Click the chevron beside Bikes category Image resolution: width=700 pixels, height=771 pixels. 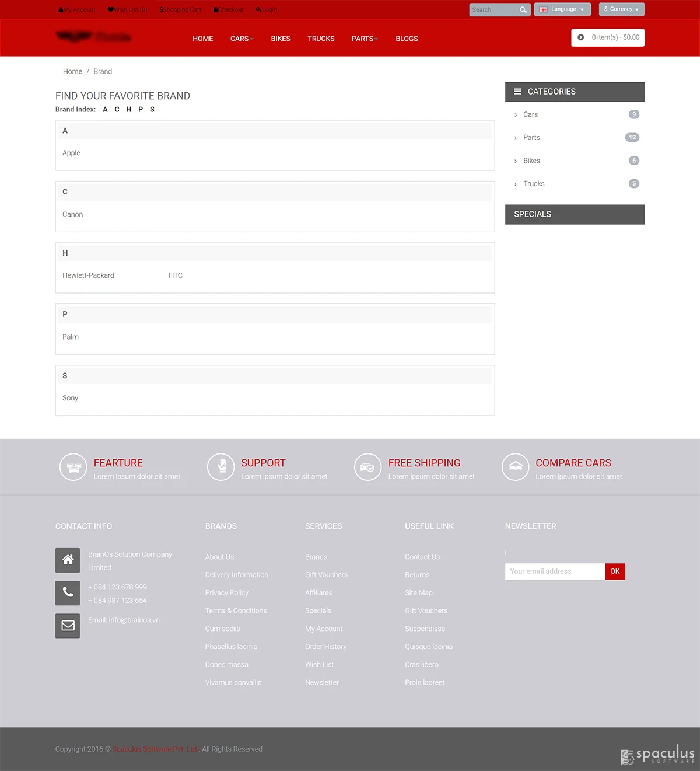pos(516,161)
